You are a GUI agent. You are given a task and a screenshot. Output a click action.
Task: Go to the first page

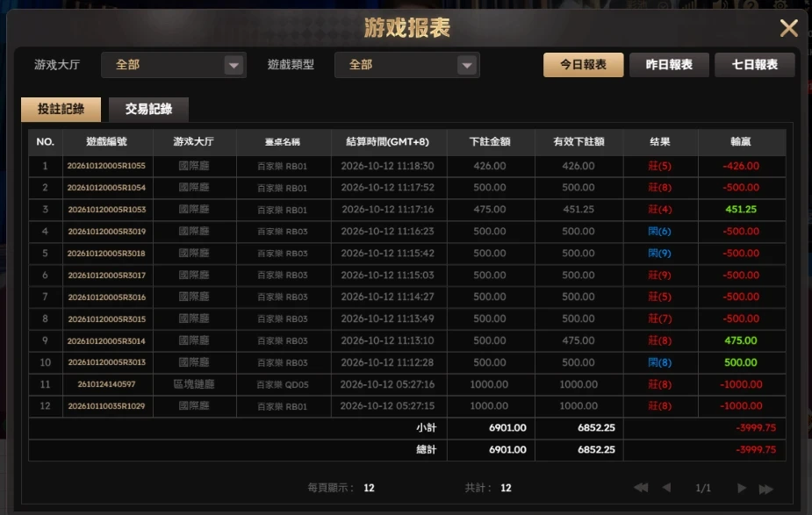[x=641, y=488]
